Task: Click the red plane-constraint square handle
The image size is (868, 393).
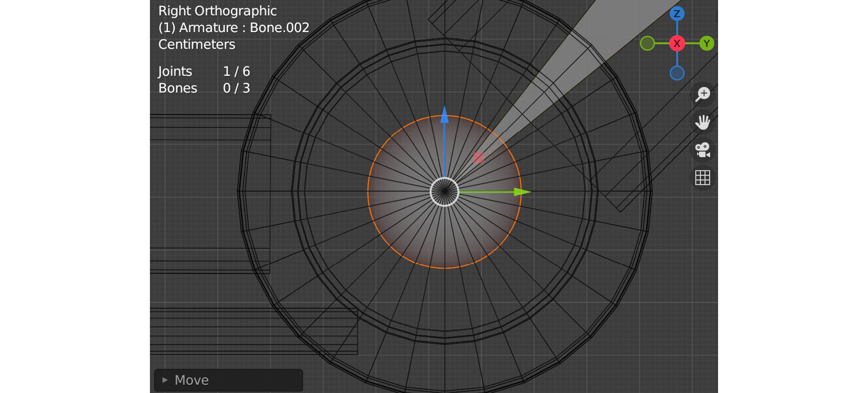Action: click(478, 157)
